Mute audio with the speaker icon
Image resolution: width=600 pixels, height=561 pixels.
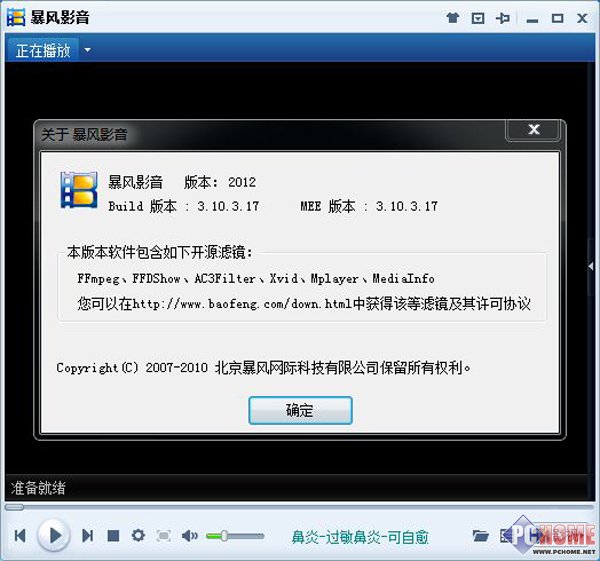[189, 536]
